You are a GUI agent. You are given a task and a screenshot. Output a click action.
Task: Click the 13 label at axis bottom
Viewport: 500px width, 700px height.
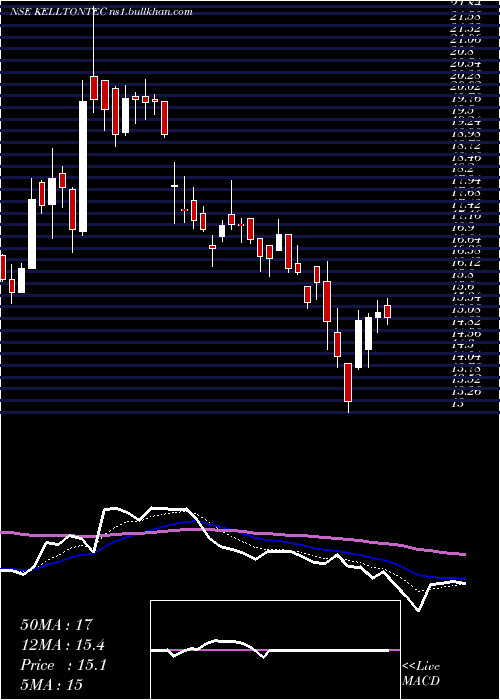pyautogui.click(x=457, y=403)
